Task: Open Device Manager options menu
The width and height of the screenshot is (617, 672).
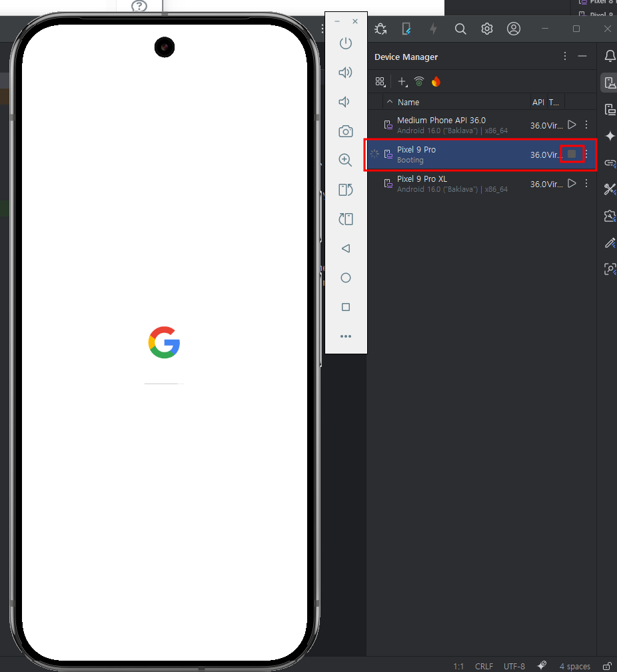Action: coord(565,56)
